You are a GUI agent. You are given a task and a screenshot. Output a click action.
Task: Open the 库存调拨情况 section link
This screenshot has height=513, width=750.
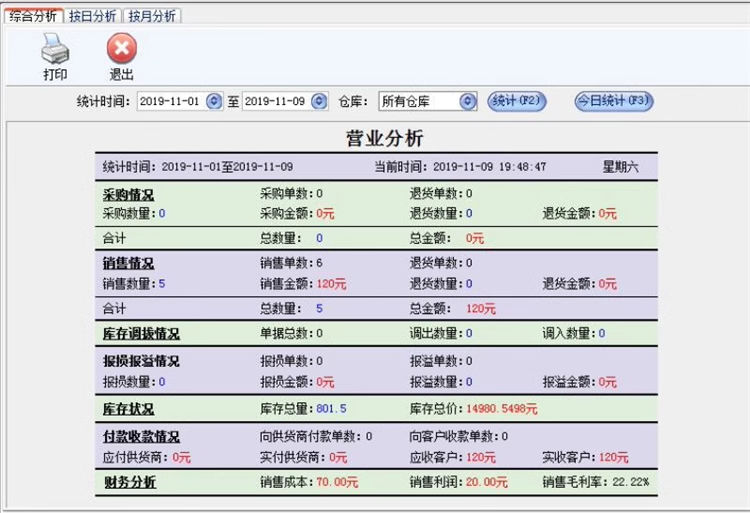coord(141,333)
